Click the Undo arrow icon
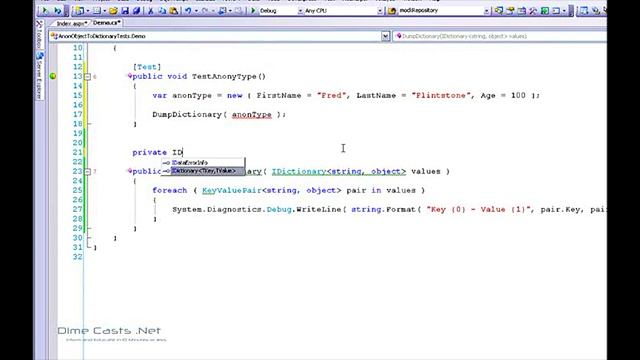 coord(188,11)
